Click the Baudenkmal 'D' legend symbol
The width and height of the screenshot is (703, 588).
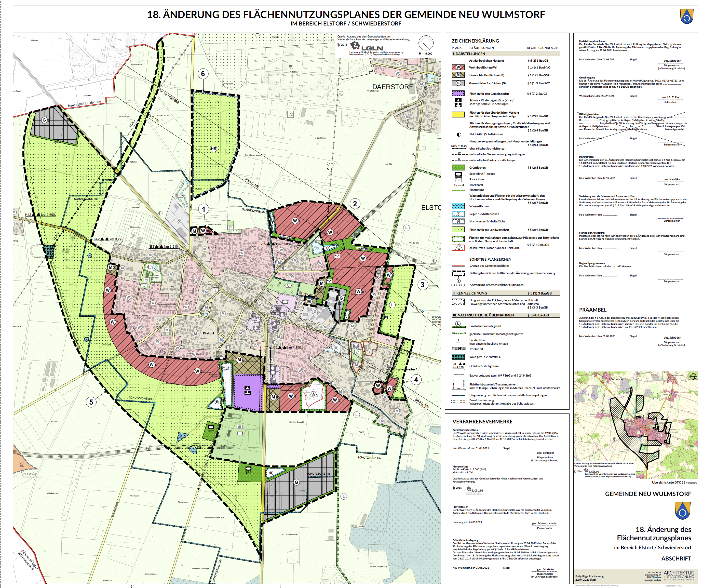click(458, 340)
